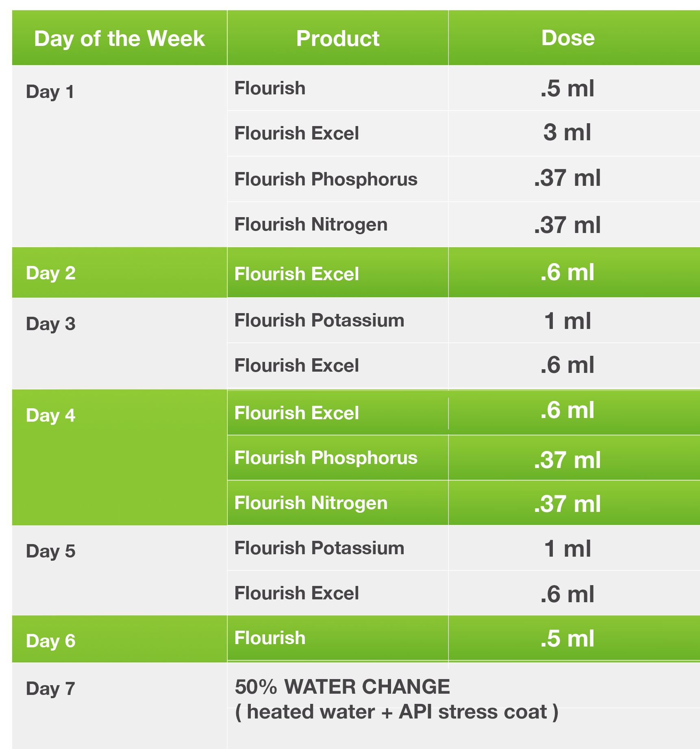
Task: Click Flourish Phosphorus in the Day 1 row
Action: (326, 179)
